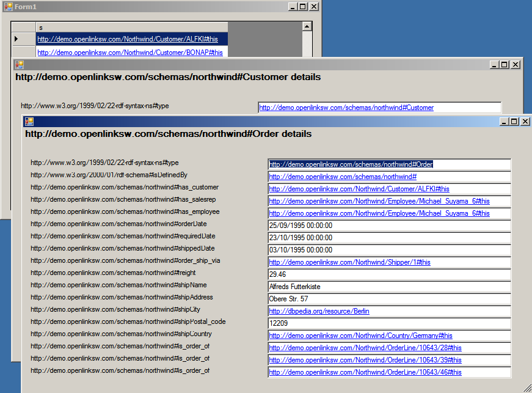
Task: Open the Customer/BONAP link in the grid
Action: click(129, 53)
